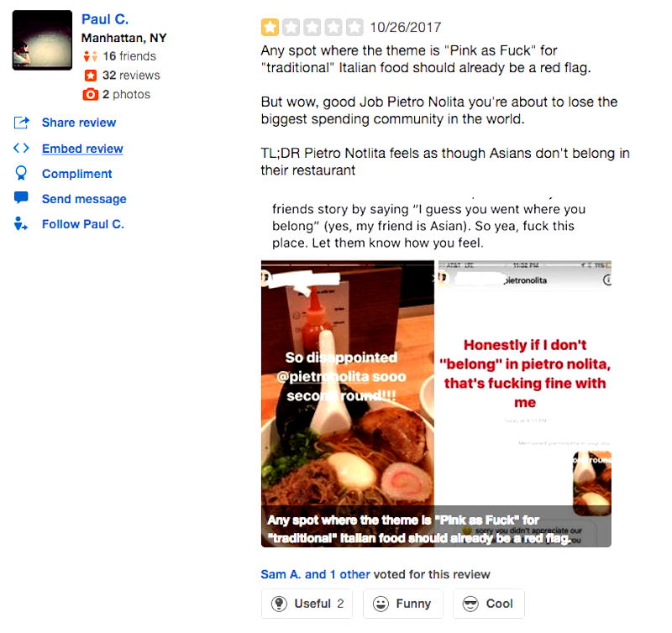
Task: Click the friends icon beside 16 friends
Action: point(91,56)
